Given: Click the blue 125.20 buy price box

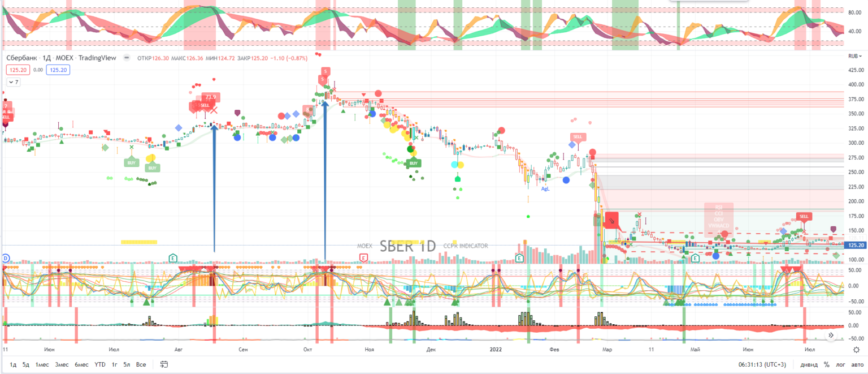Looking at the screenshot, I should 57,70.
